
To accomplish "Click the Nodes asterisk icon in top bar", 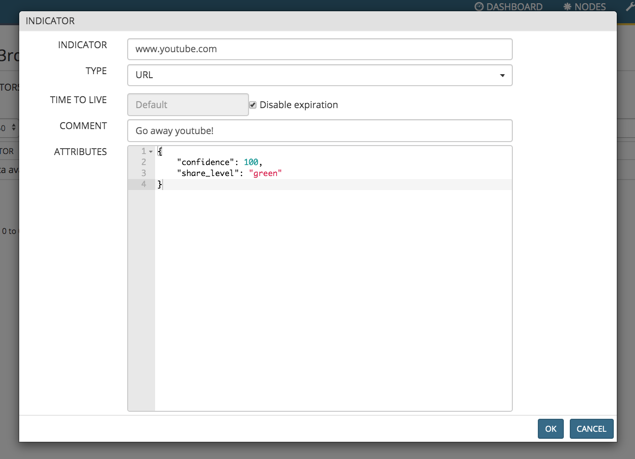I will click(567, 7).
